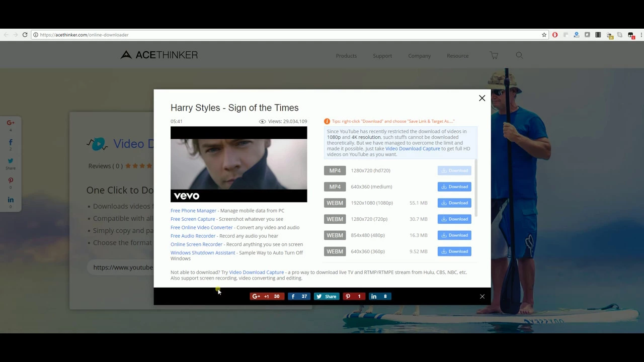Pin on Pinterest from the bottom bar
Viewport: 644px width, 362px height.
(x=353, y=297)
